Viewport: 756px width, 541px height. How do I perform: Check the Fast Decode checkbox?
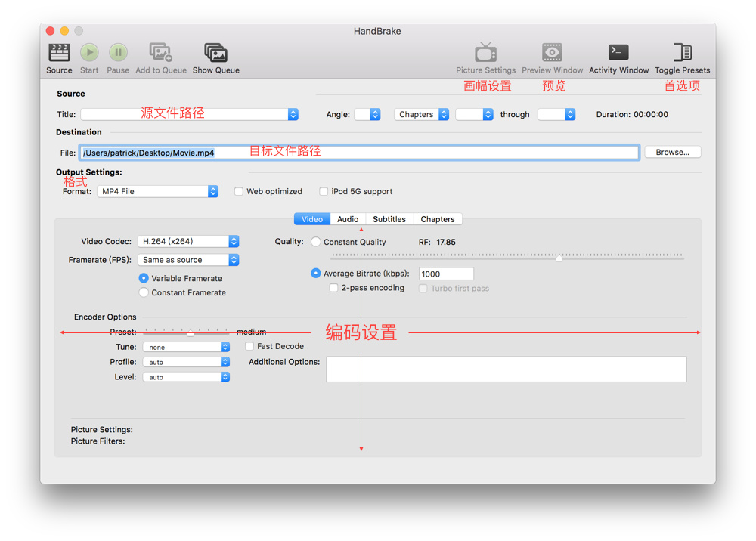[x=249, y=346]
